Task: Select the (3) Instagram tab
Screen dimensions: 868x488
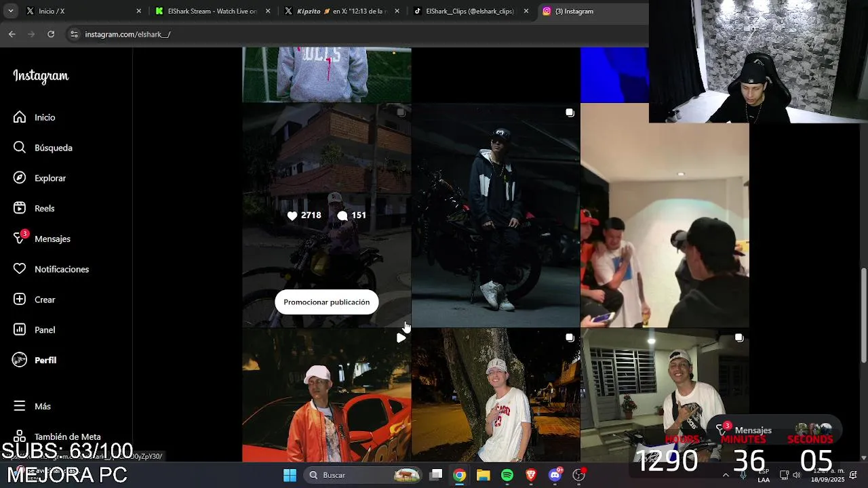Action: pyautogui.click(x=593, y=11)
